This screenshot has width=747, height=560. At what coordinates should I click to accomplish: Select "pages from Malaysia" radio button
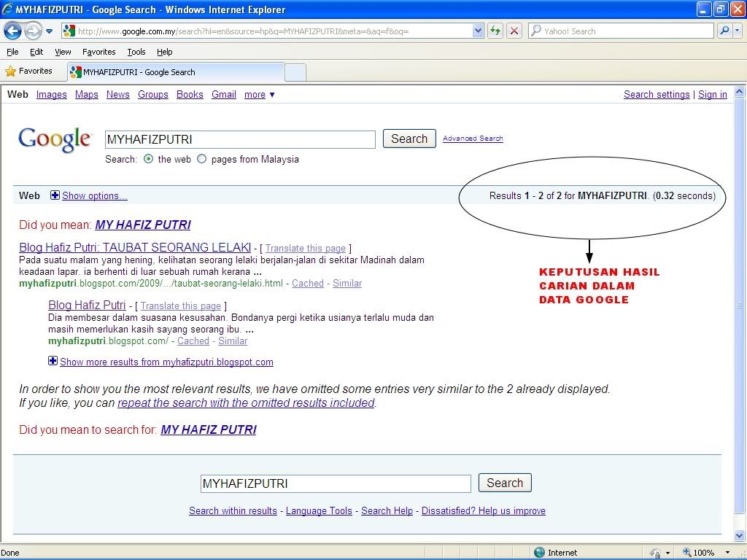tap(202, 159)
